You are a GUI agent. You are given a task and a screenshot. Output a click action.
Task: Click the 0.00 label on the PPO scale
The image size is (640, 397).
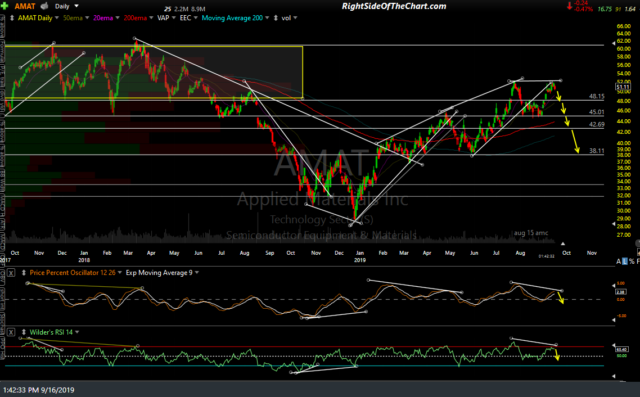pos(620,299)
